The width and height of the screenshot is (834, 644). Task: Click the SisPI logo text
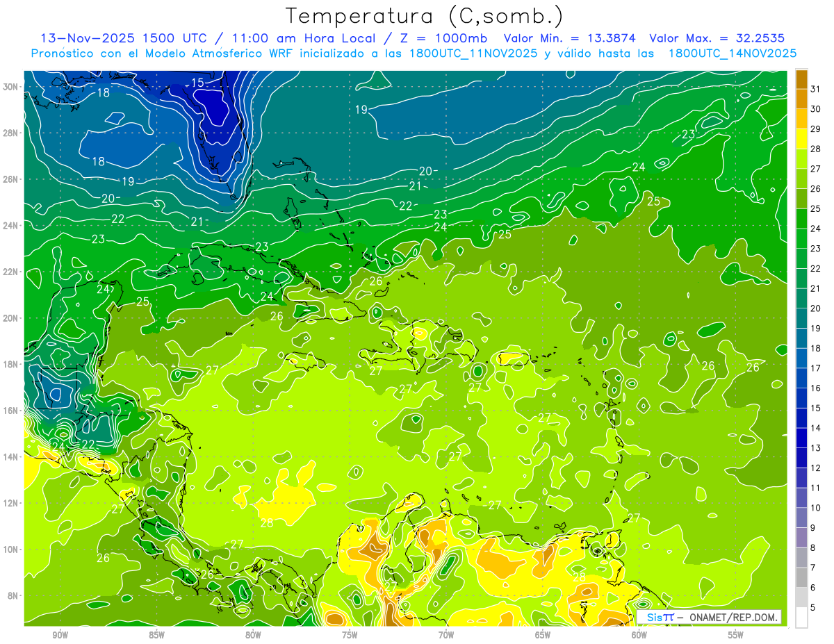tap(660, 618)
